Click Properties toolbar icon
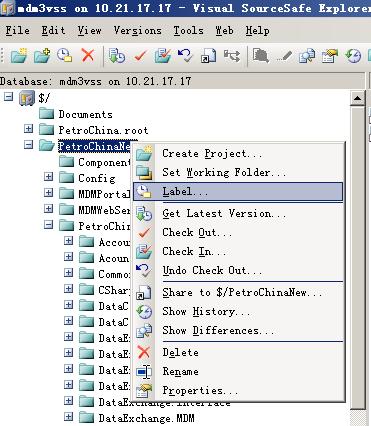This screenshot has height=426, width=371. point(330,55)
